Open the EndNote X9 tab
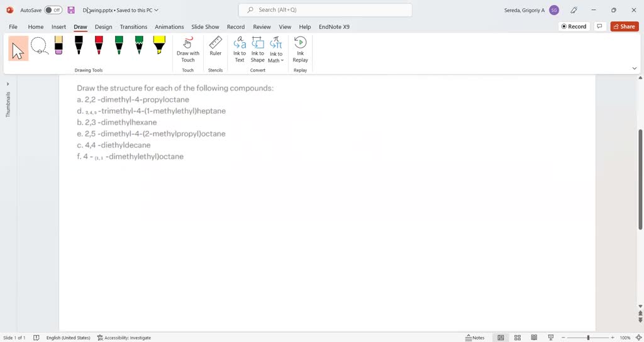 tap(335, 26)
